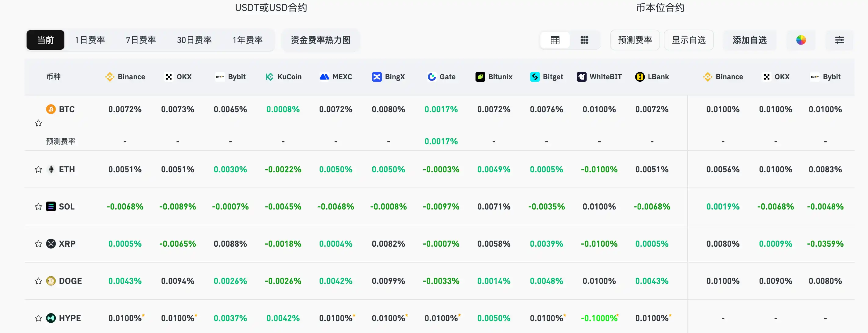Favorite SOL with its star icon
Viewport: 868px width, 333px height.
pyautogui.click(x=38, y=206)
